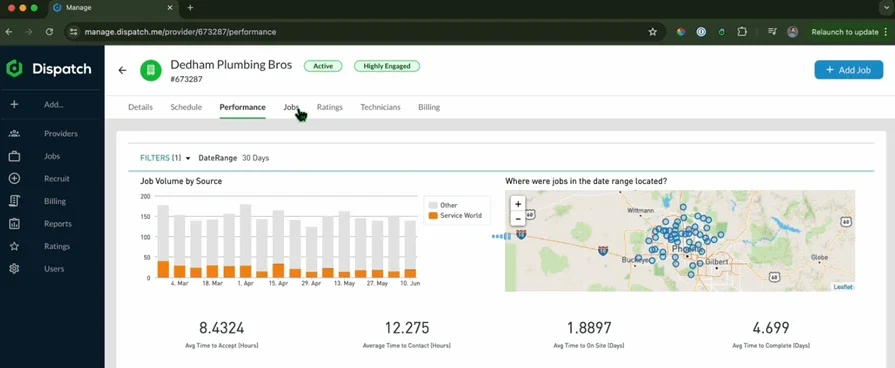Click the colorful extension icon in toolbar
The image size is (895, 368).
pos(681,32)
